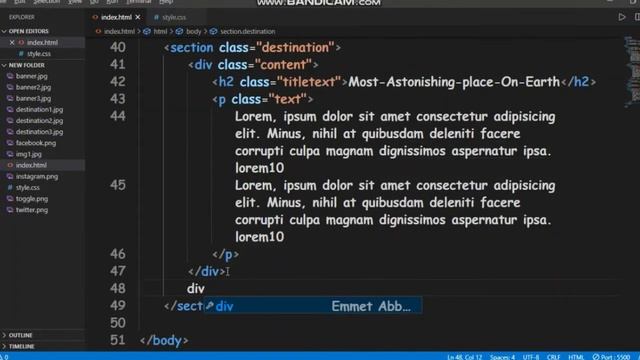The height and width of the screenshot is (360, 640).
Task: Select index.html in Open Editors list
Action: [x=42, y=42]
